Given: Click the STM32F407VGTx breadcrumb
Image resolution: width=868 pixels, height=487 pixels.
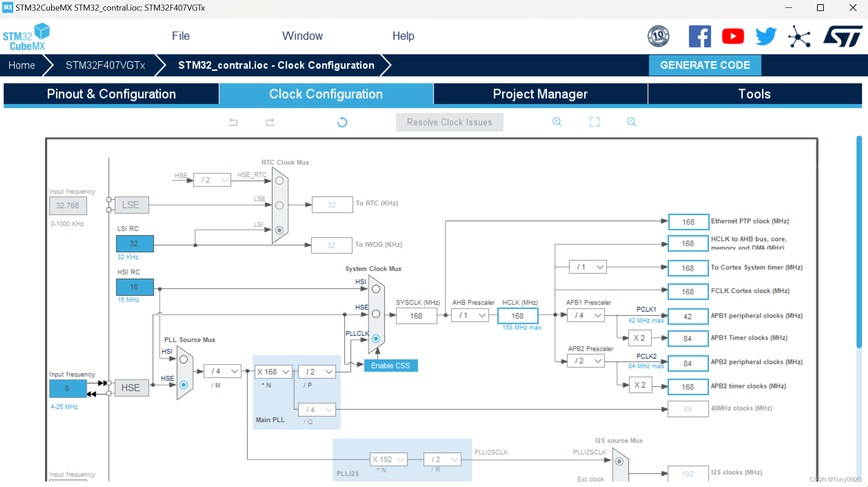Looking at the screenshot, I should [x=105, y=65].
